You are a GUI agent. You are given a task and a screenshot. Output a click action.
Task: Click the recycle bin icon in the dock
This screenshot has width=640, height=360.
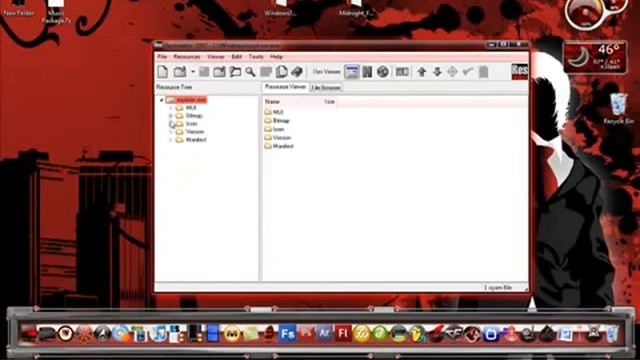[x=612, y=334]
